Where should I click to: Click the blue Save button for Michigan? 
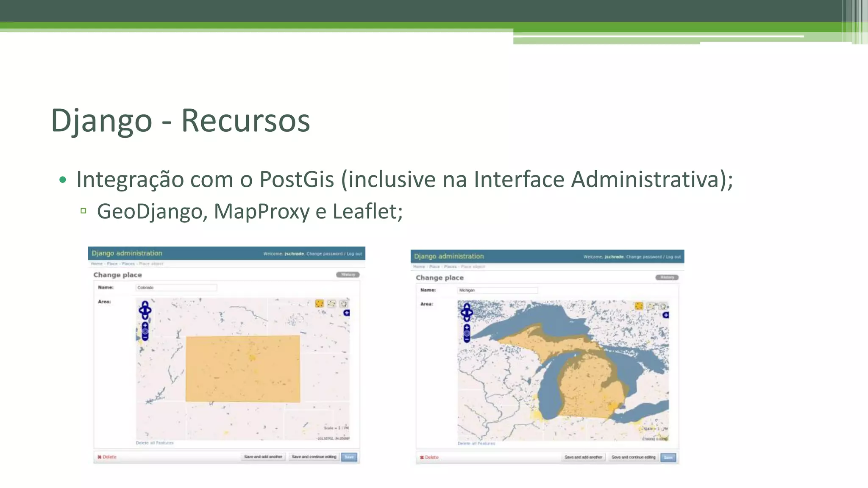click(668, 457)
